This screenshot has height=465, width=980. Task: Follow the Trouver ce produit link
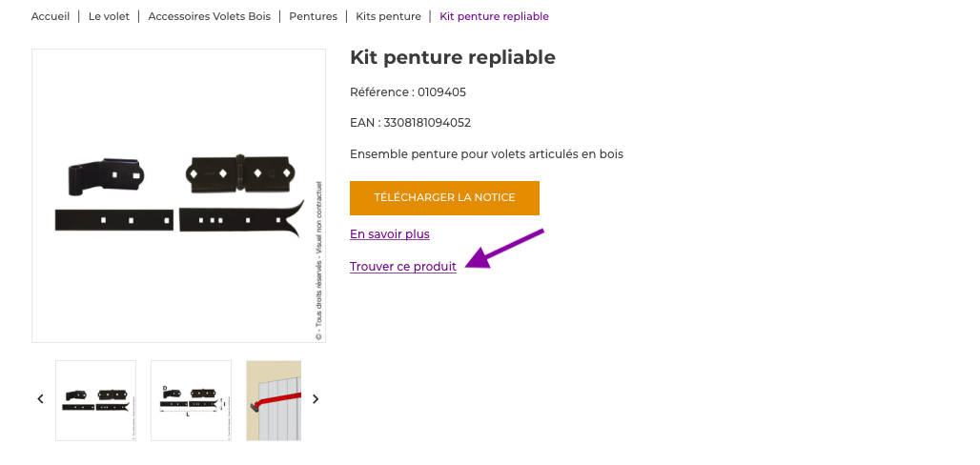pyautogui.click(x=403, y=267)
